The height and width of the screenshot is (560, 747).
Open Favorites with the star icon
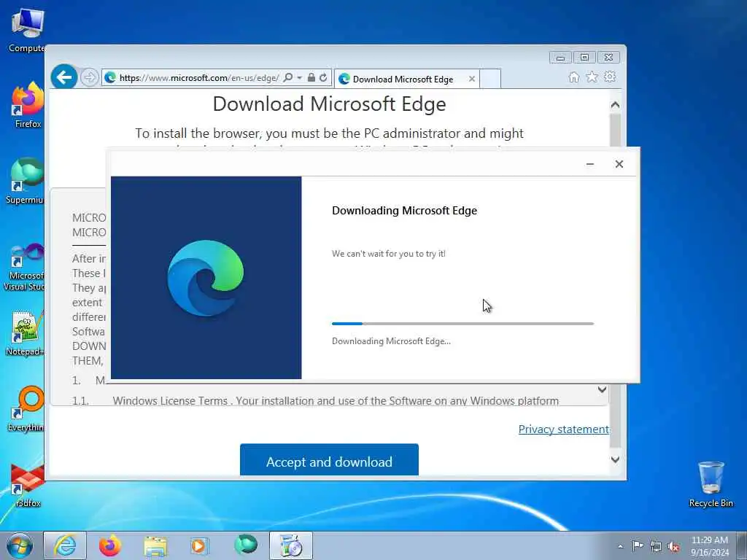[x=592, y=77]
